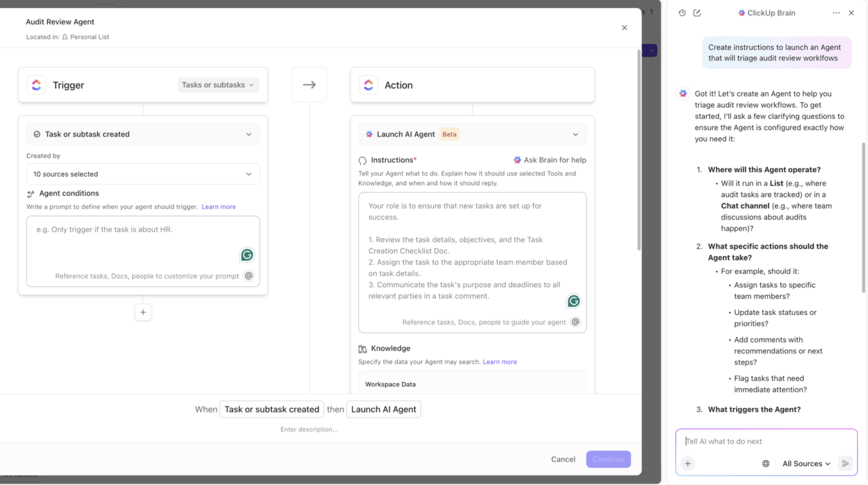This screenshot has height=485, width=868.
Task: Click the 'Where will this Agent operate?' question
Action: (764, 169)
